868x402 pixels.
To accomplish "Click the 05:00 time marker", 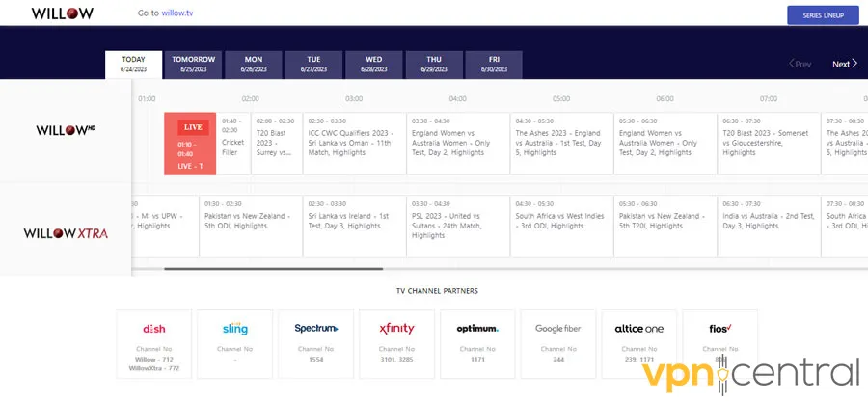I will pos(560,99).
